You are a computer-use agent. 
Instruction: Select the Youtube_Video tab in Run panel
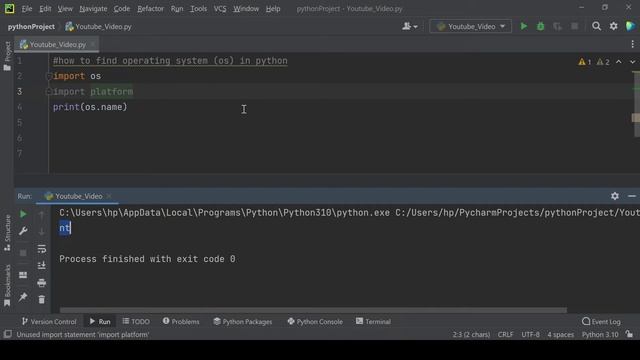[78, 196]
